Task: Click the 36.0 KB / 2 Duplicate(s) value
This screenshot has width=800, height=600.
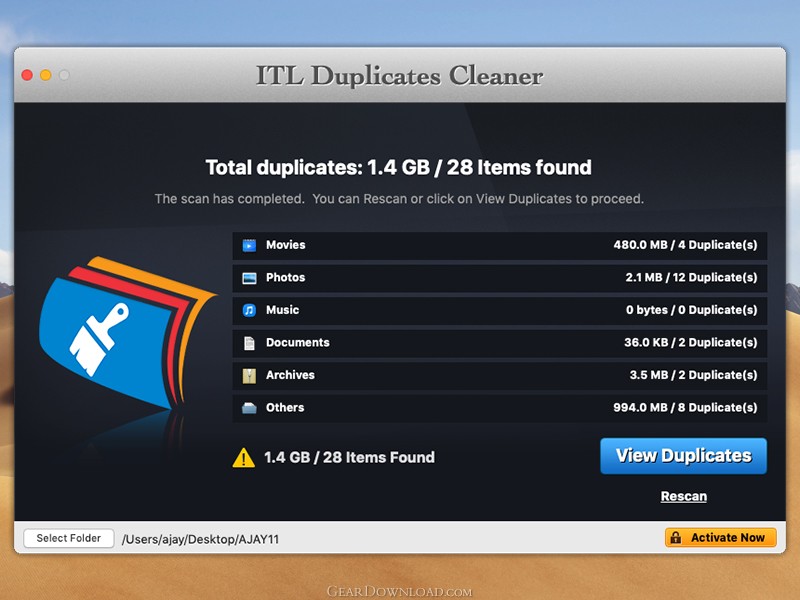Action: pos(690,342)
